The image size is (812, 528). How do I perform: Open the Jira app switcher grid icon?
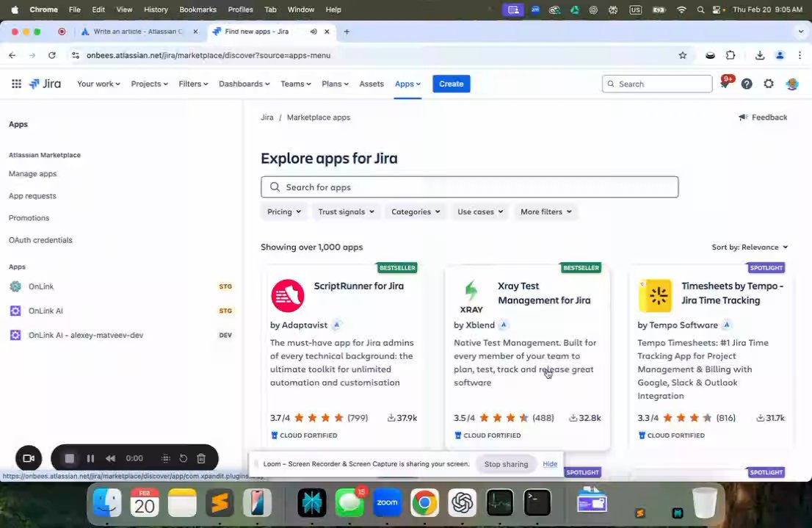point(17,84)
